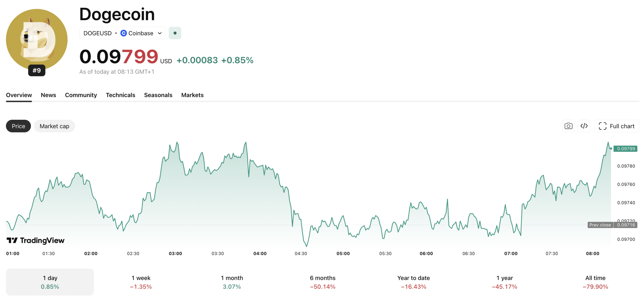Open the embed code icon
Image resolution: width=644 pixels, height=299 pixels.
584,126
